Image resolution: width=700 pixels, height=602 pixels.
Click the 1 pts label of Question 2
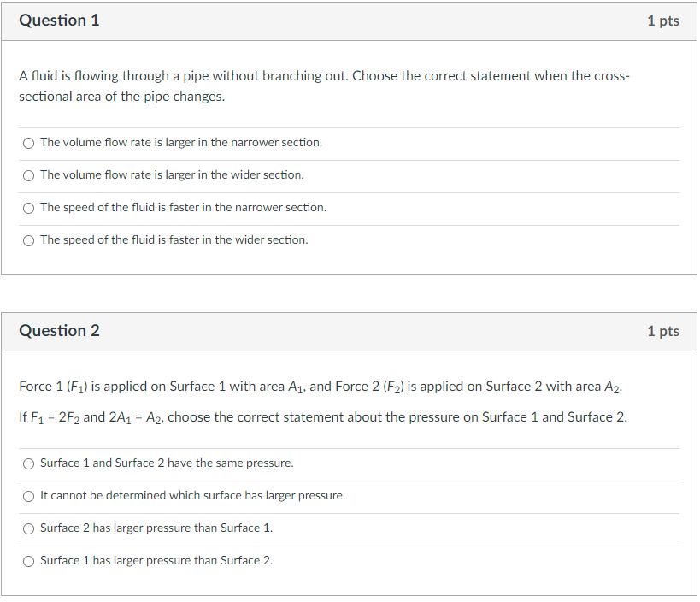[663, 332]
